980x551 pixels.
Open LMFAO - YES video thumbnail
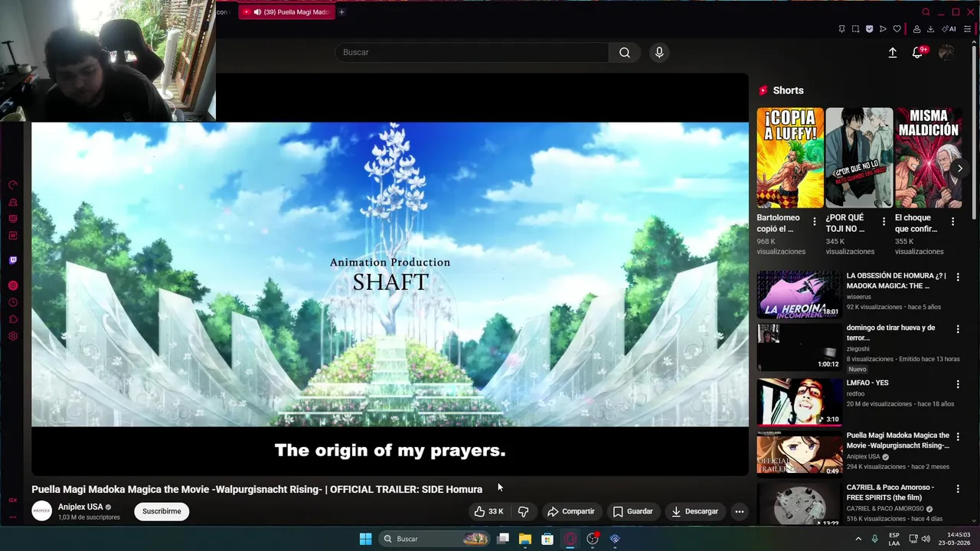799,401
